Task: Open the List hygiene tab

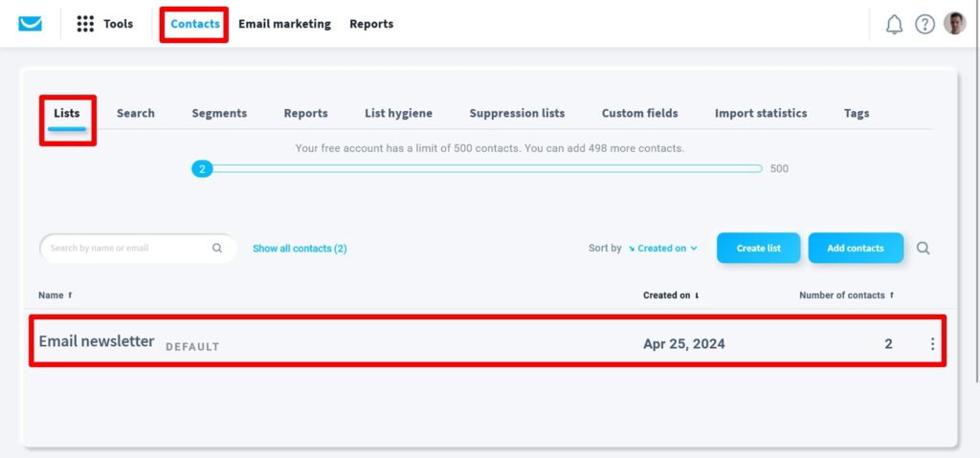Action: pyautogui.click(x=398, y=113)
